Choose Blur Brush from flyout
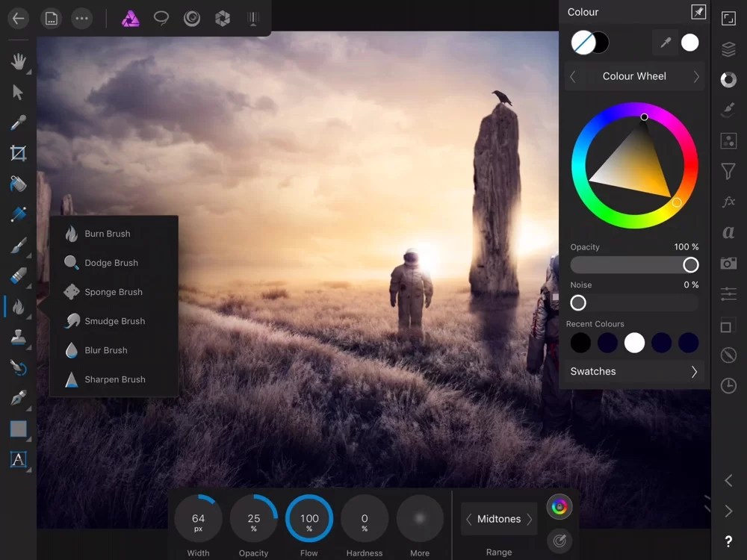Viewport: 747px width, 560px height. click(x=114, y=350)
